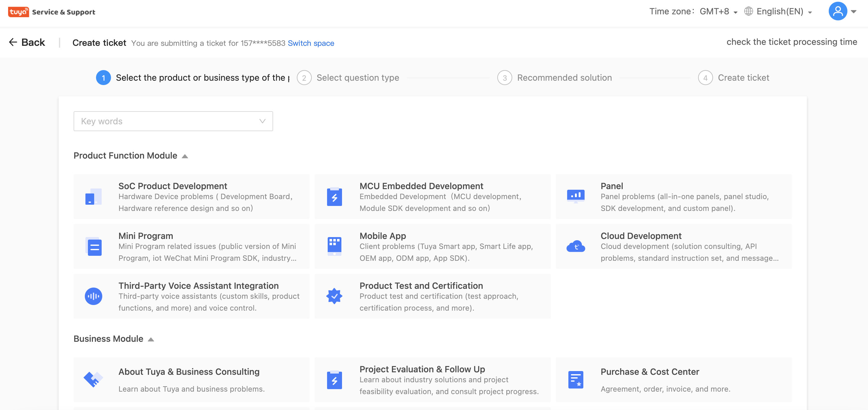The image size is (868, 410).
Task: Go to step 4 Create ticket
Action: (734, 78)
